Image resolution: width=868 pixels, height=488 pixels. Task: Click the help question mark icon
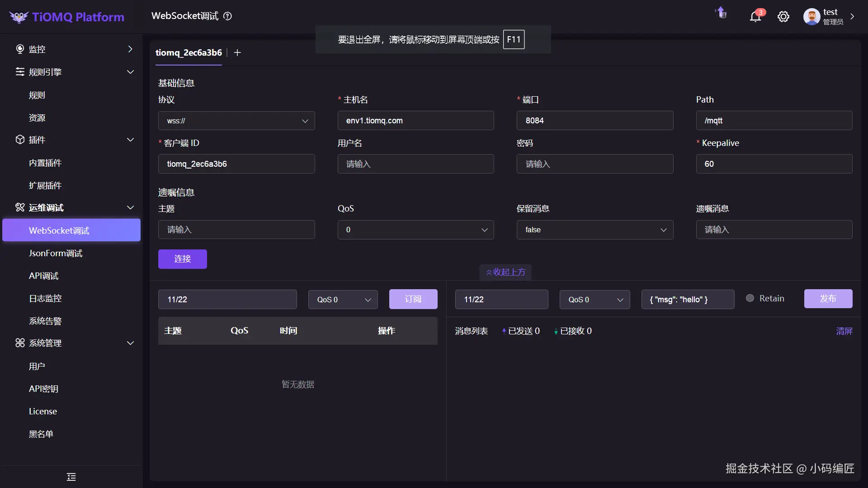point(228,16)
